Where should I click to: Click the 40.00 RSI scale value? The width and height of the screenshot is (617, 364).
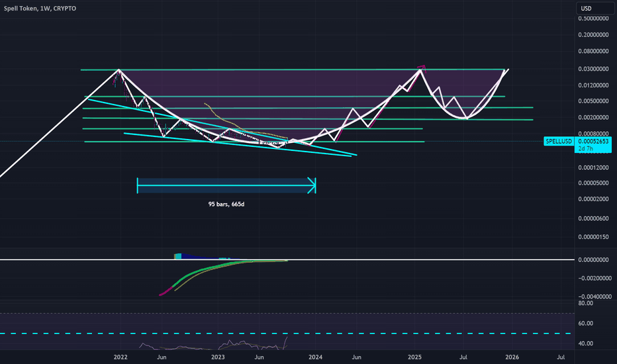click(585, 343)
